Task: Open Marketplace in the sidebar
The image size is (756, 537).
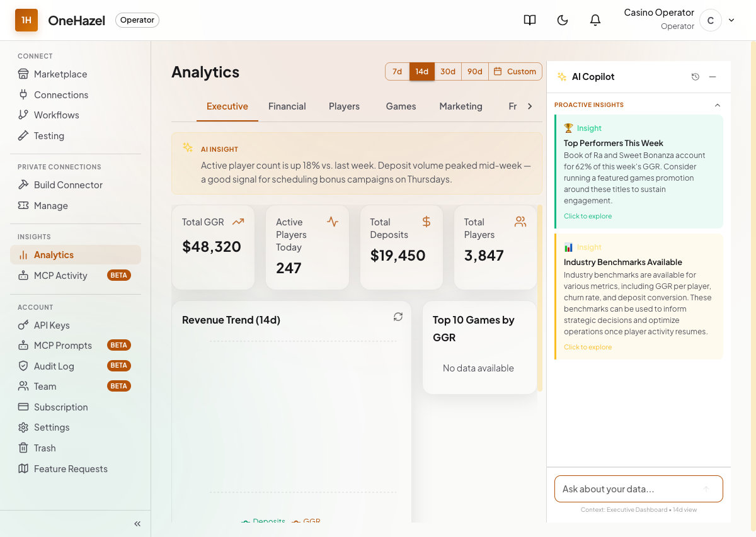Action: pyautogui.click(x=76, y=74)
